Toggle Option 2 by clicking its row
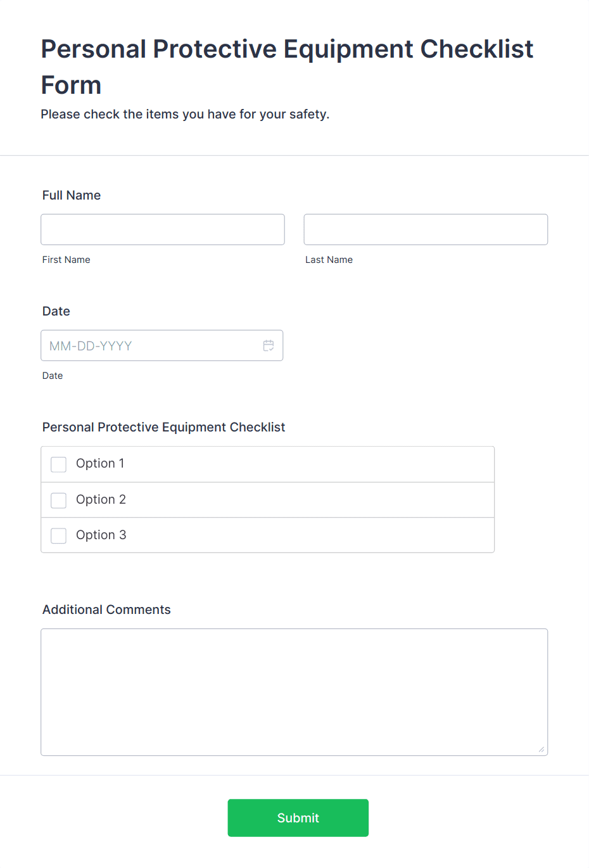 (x=253, y=499)
